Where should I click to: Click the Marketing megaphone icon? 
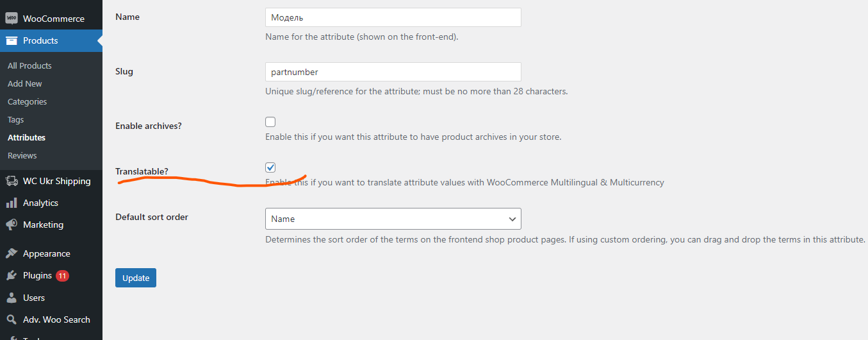click(12, 225)
